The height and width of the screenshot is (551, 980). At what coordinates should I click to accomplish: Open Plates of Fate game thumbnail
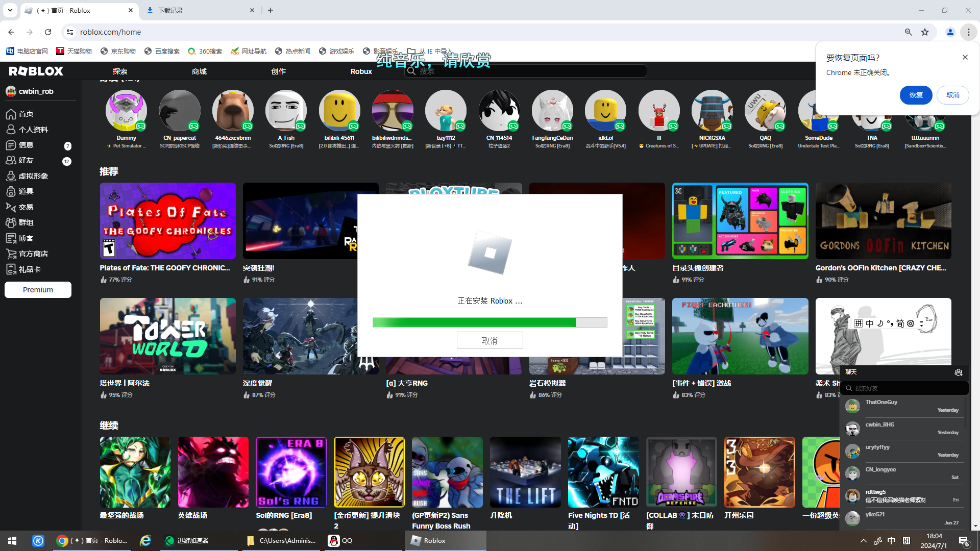167,221
